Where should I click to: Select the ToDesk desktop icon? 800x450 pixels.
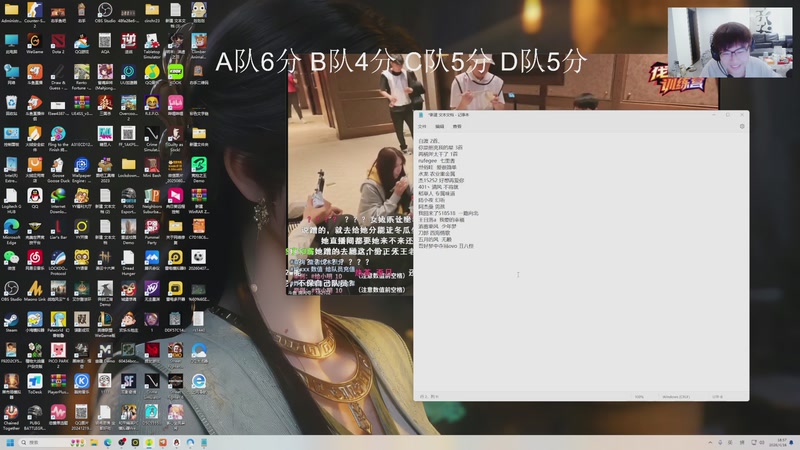click(x=35, y=384)
